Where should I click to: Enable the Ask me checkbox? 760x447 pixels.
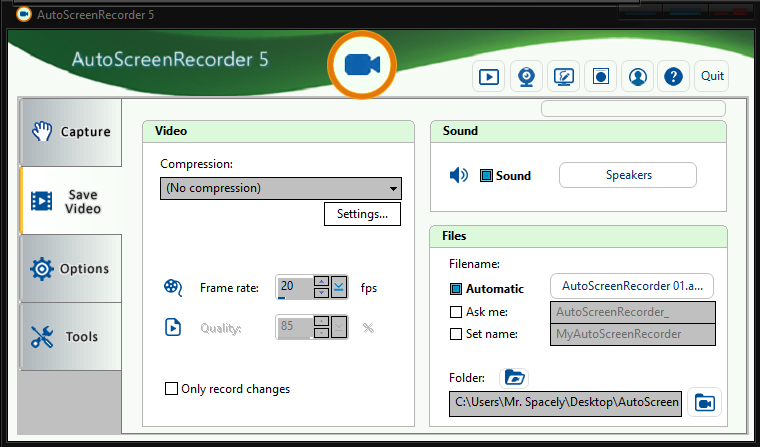tap(456, 312)
